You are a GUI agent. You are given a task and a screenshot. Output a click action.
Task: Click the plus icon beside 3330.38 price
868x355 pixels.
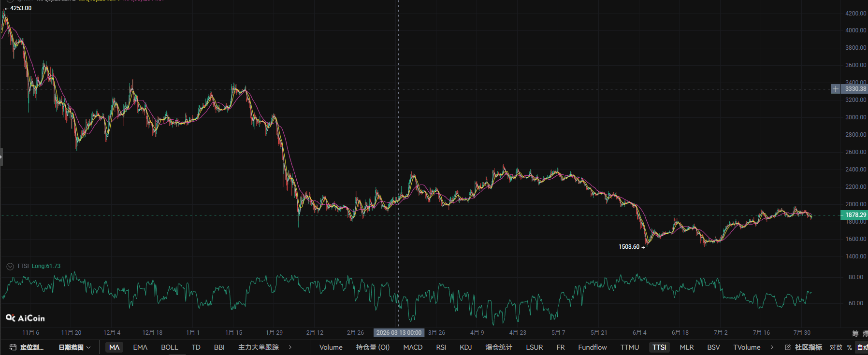coord(836,89)
